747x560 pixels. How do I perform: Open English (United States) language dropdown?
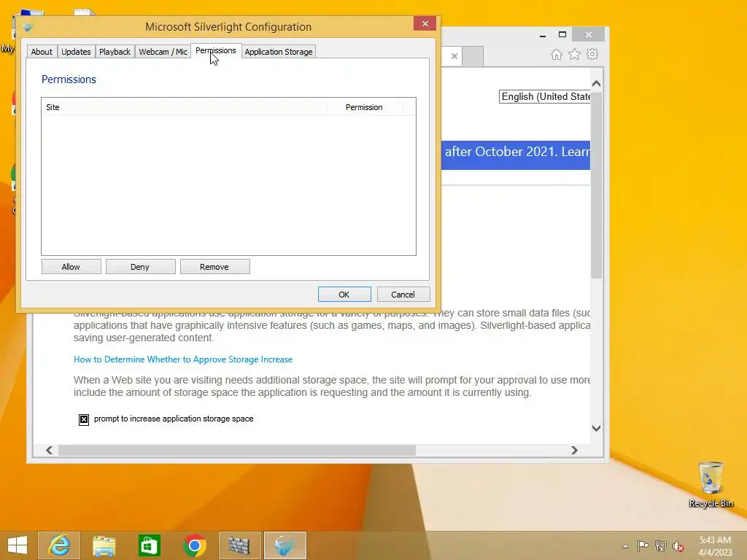(545, 97)
